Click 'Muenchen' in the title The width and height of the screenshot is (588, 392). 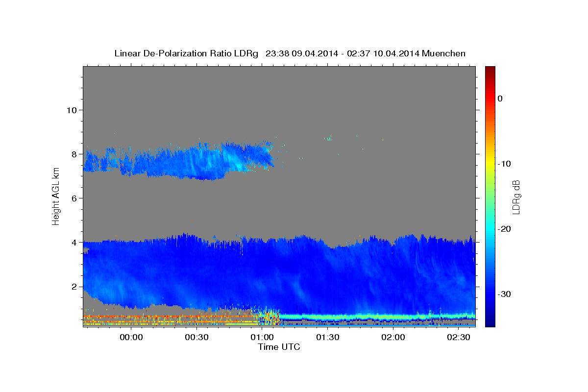point(443,53)
